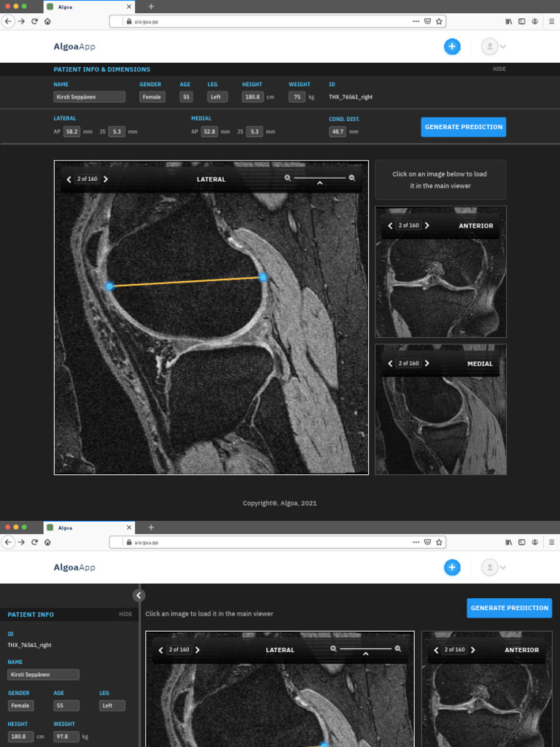
Task: Collapse the Patient Info sidebar using round chevron
Action: point(139,595)
